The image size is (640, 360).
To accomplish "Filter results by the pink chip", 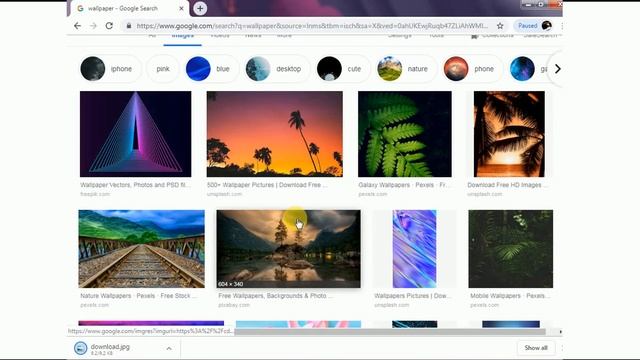I will pyautogui.click(x=163, y=69).
